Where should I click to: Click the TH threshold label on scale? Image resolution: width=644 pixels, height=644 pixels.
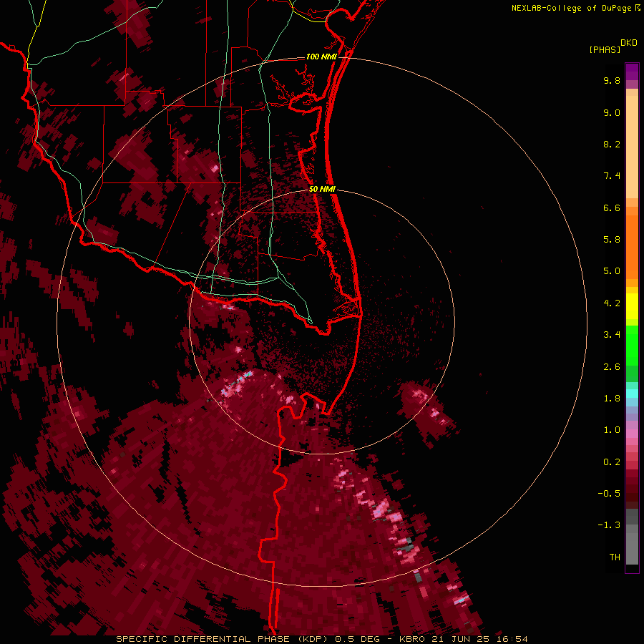615,557
